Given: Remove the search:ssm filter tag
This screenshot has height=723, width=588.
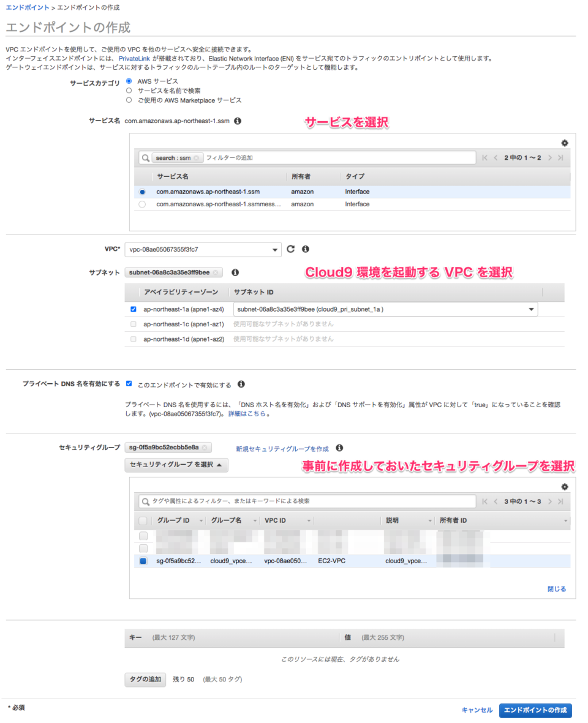Looking at the screenshot, I should coord(196,157).
